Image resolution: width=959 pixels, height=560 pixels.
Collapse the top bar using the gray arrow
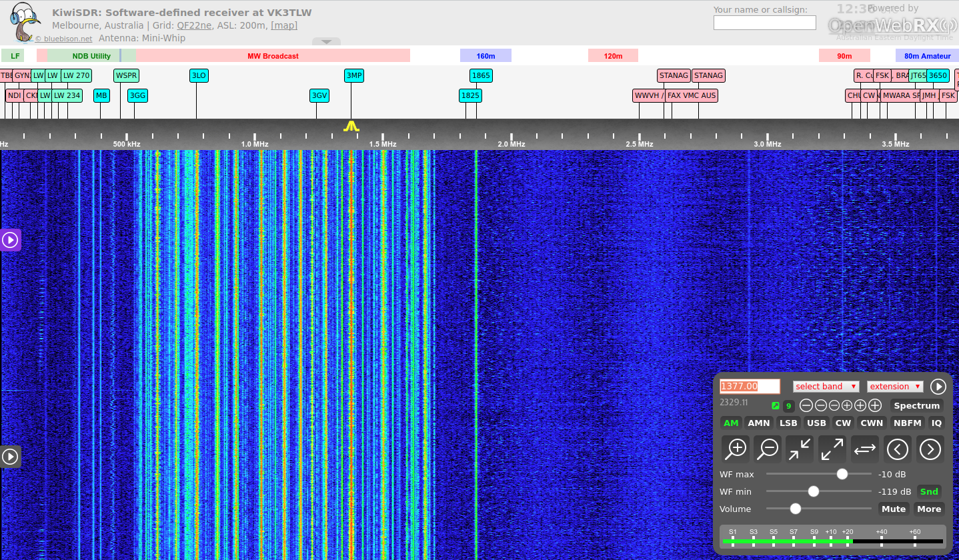click(326, 41)
